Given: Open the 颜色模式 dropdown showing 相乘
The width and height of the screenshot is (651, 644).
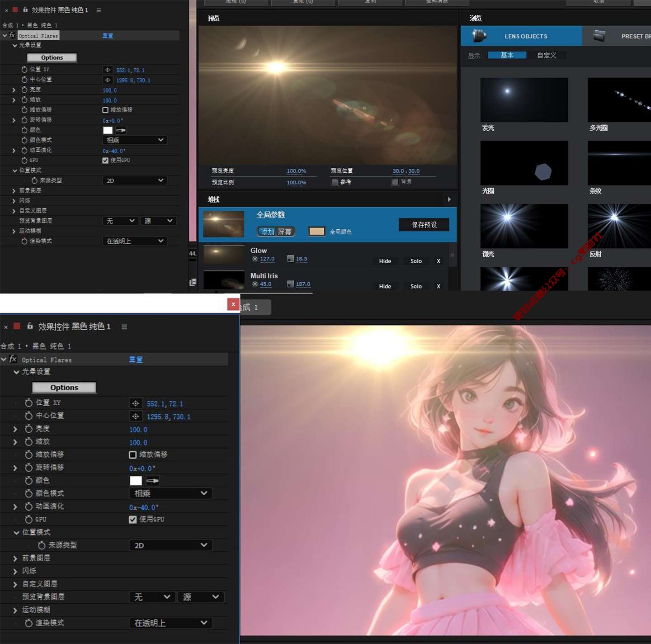Looking at the screenshot, I should 170,493.
